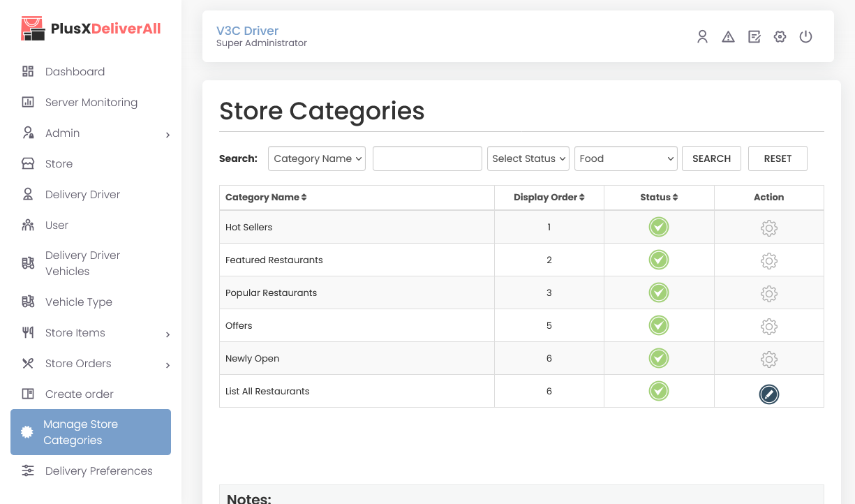855x504 pixels.
Task: Click the Store shop icon in sidebar
Action: pos(28,163)
